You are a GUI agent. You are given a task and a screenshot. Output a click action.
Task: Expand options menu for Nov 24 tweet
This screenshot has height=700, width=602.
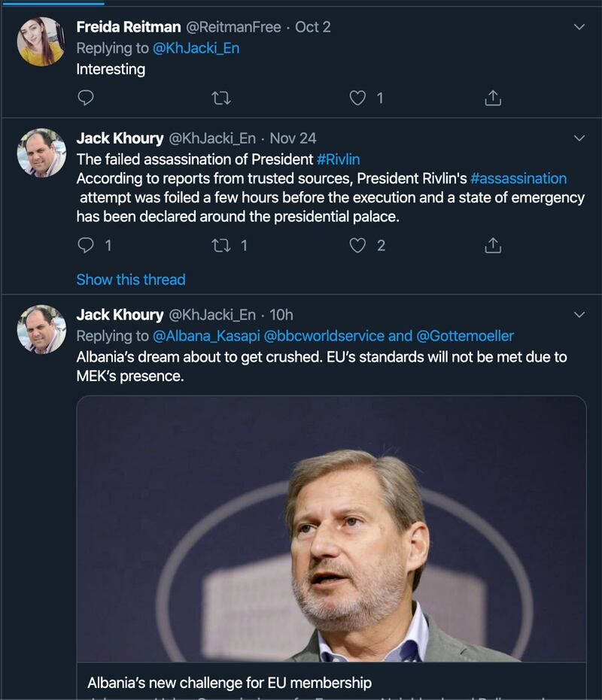[x=579, y=138]
